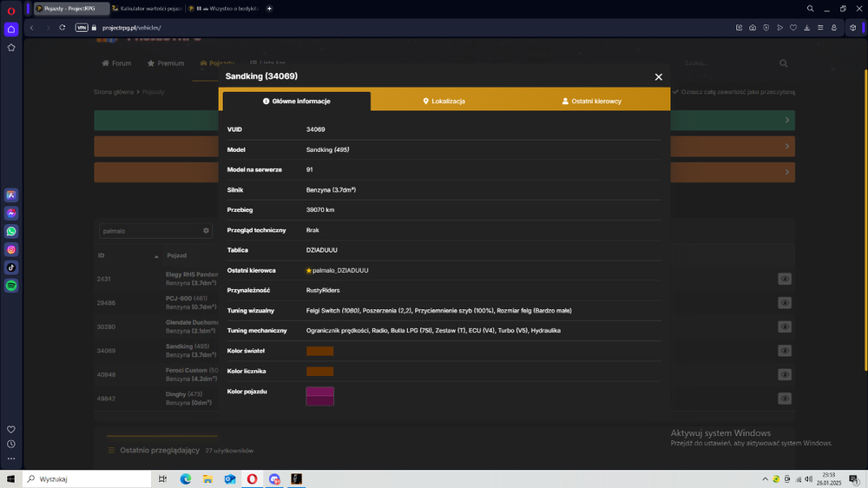Open the sidebar heart pinboards icon
868x488 pixels.
pyautogui.click(x=11, y=429)
